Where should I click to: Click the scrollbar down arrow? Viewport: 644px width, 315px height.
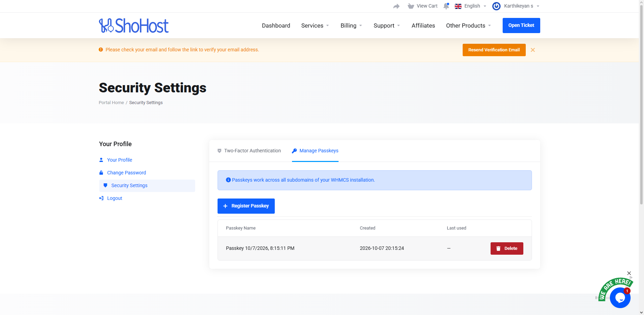tap(641, 313)
